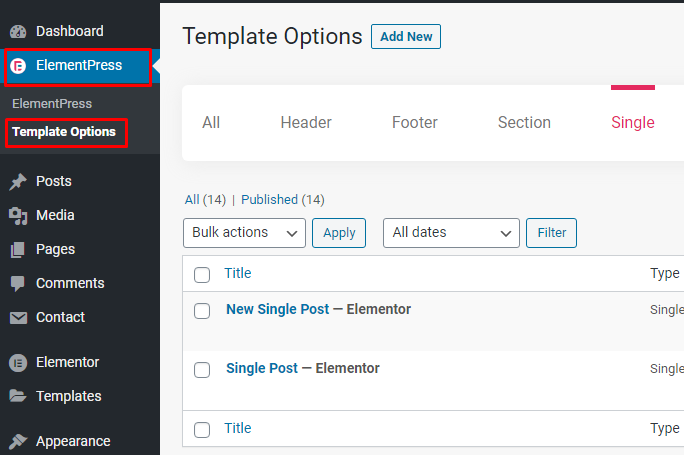Open Template Options submenu item

(x=64, y=132)
